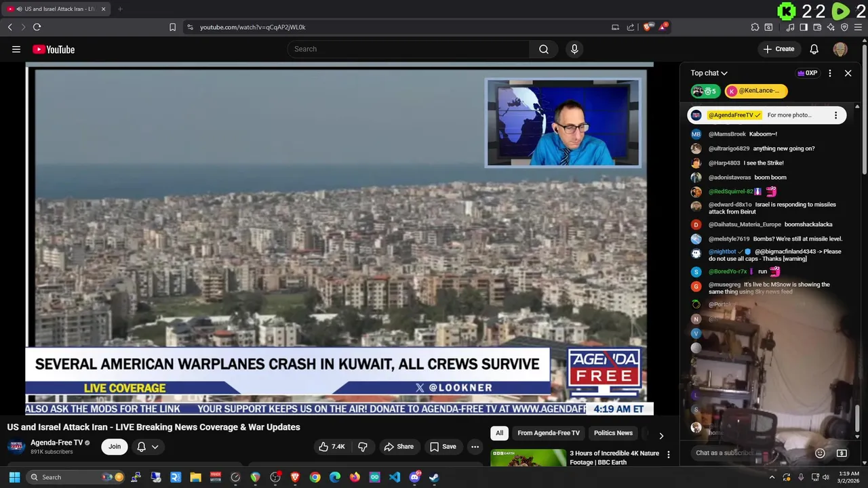Click the chat message input field
868x488 pixels.
(x=749, y=453)
